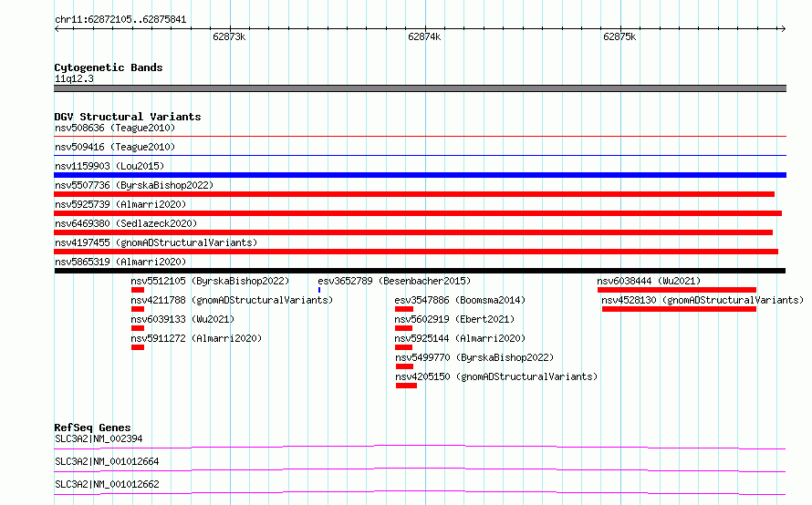Open SLC3A2|NM_001012664 transcript

(x=107, y=461)
